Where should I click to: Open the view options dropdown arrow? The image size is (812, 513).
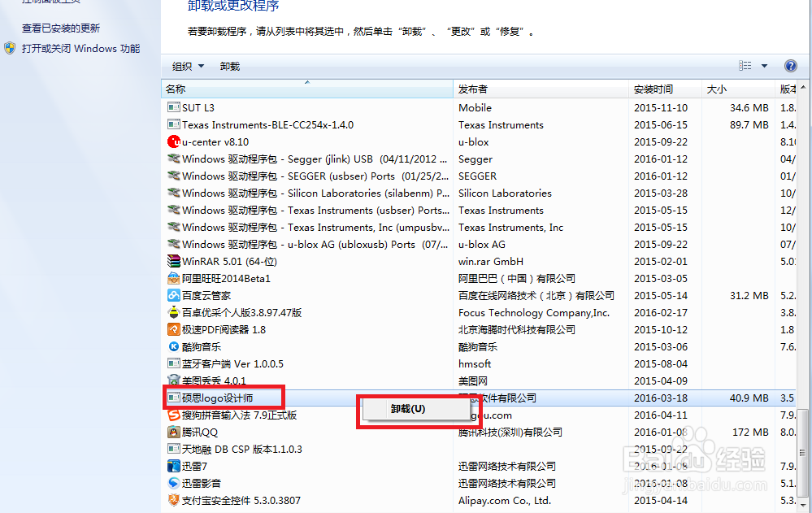pos(764,66)
